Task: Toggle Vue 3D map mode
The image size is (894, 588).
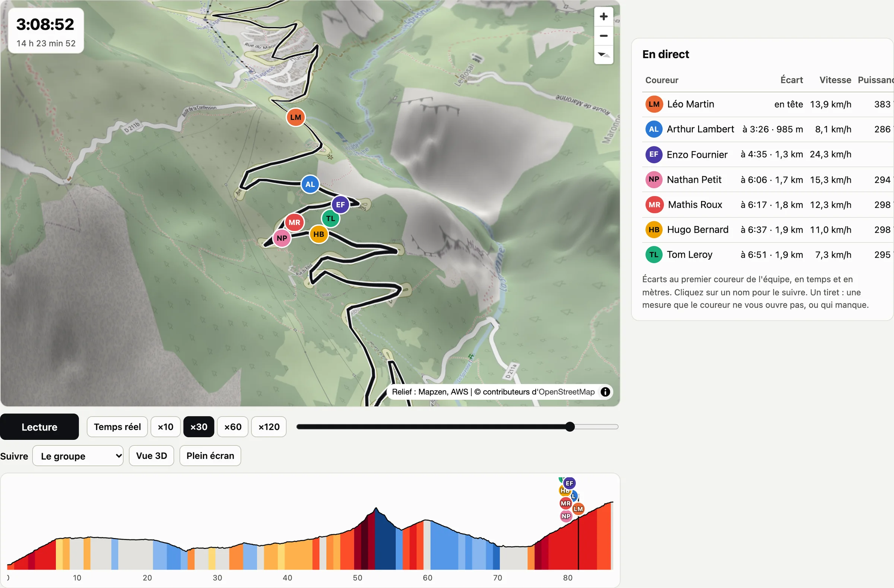Action: 151,456
